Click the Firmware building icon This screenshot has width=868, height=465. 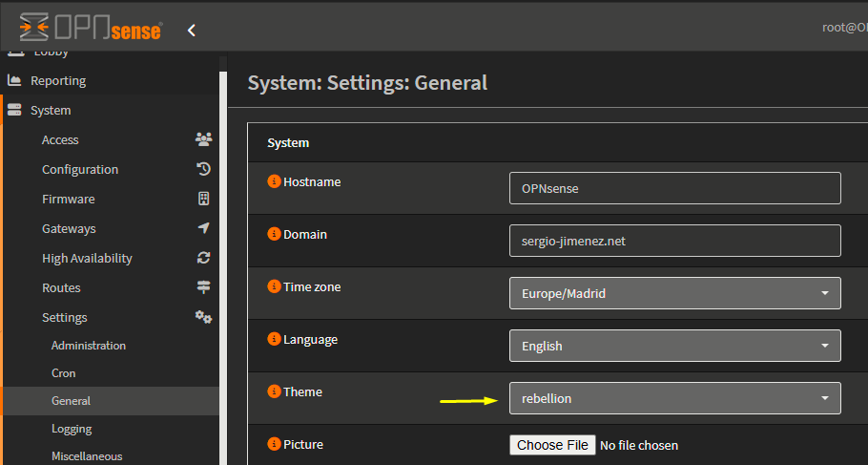204,199
